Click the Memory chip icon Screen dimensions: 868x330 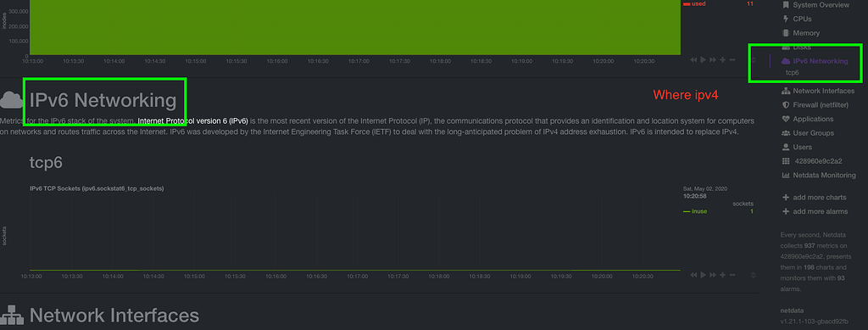tap(786, 33)
